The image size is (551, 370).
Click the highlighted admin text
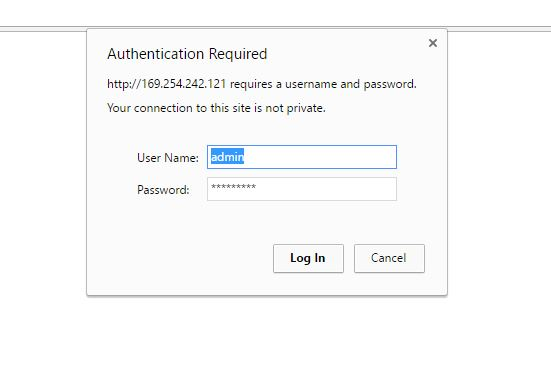[x=227, y=157]
